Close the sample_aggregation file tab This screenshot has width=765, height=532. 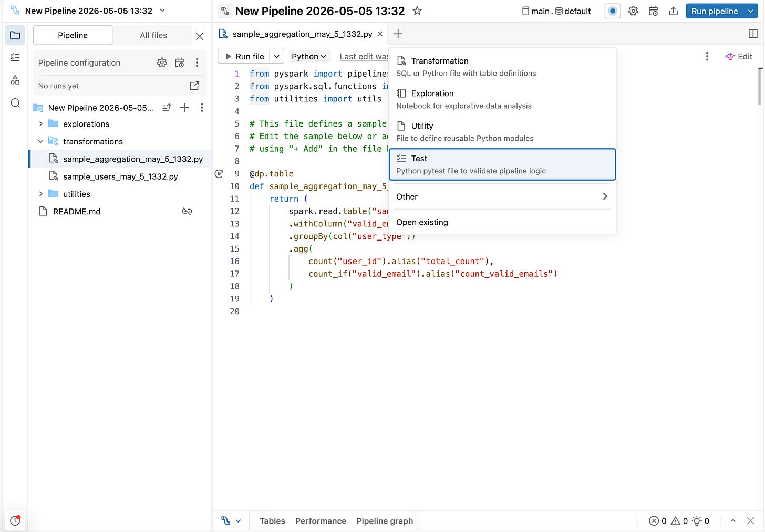coord(380,34)
